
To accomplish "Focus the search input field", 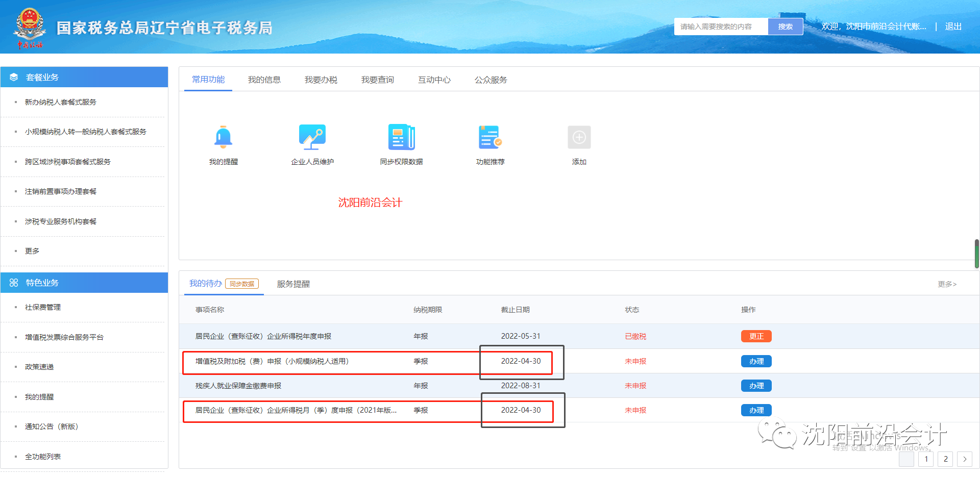I will pos(721,27).
